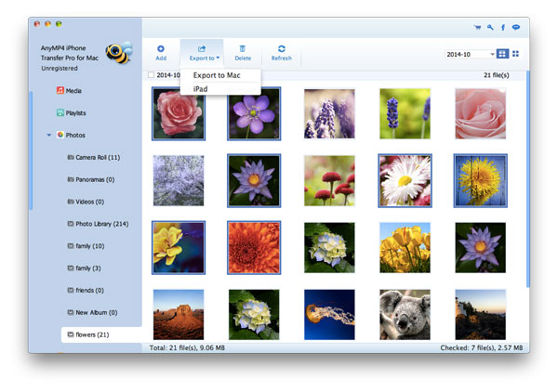
Task: Click the Delete trash icon
Action: pyautogui.click(x=243, y=51)
